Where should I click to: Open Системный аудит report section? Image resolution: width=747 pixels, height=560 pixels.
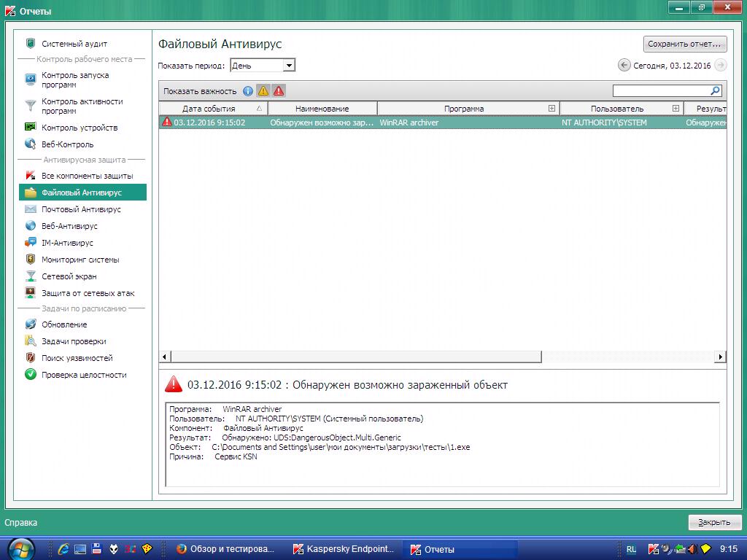(74, 44)
